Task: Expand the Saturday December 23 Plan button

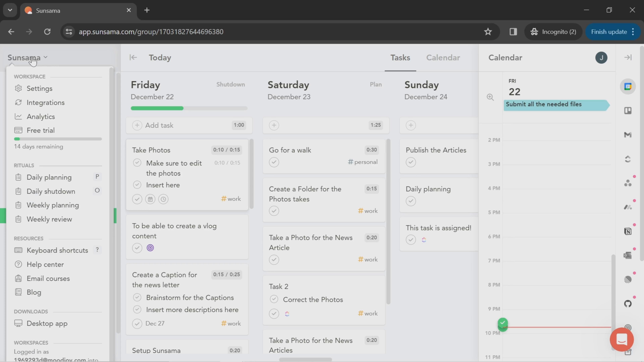Action: [375, 84]
